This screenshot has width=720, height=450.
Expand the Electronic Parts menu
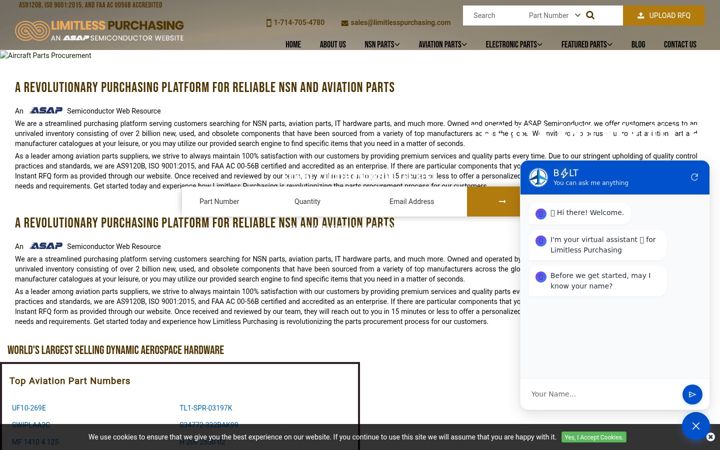pos(513,44)
